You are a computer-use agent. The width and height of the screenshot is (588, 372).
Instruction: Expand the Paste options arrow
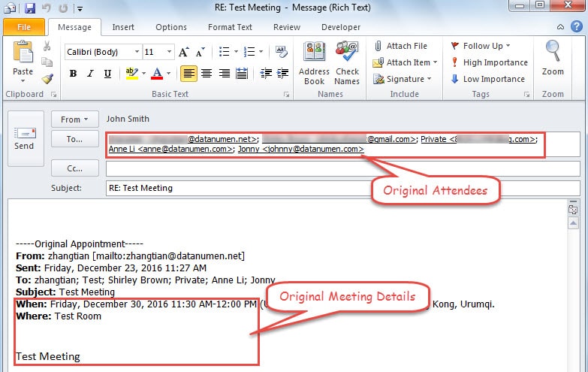23,80
